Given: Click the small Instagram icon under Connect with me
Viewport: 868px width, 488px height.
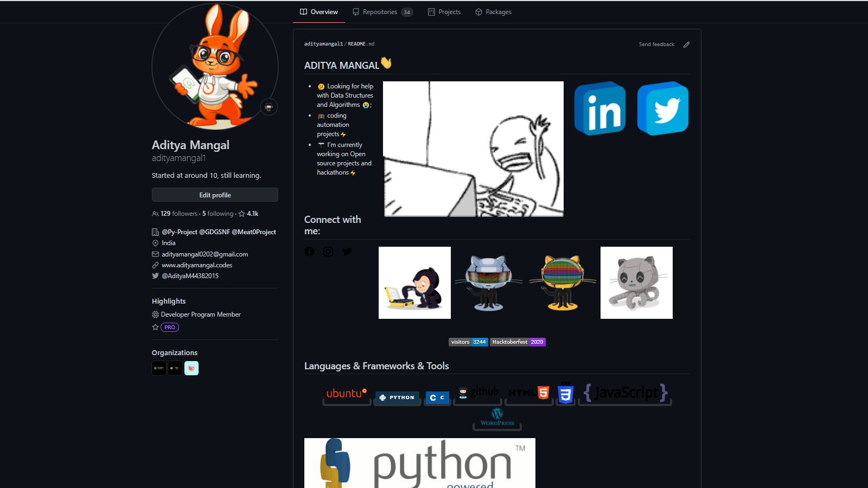Looking at the screenshot, I should 328,252.
